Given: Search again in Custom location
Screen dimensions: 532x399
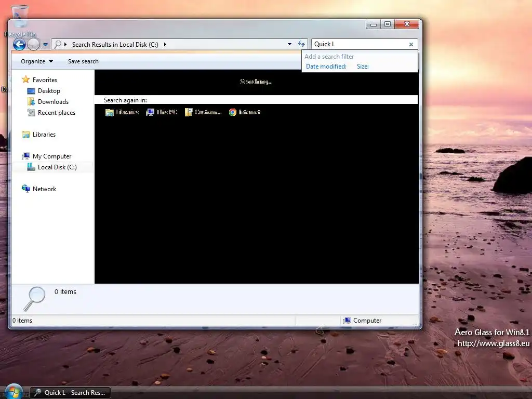Looking at the screenshot, I should pos(203,112).
